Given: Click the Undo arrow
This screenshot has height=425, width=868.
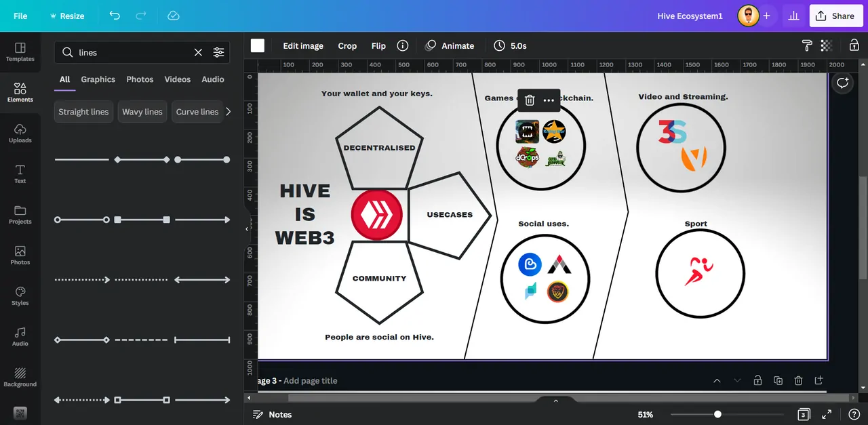Looking at the screenshot, I should (x=115, y=16).
